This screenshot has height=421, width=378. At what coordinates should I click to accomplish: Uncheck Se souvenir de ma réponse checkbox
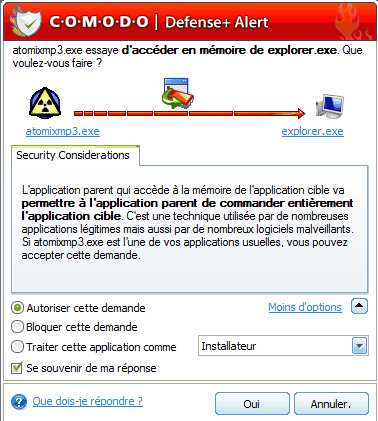click(17, 368)
